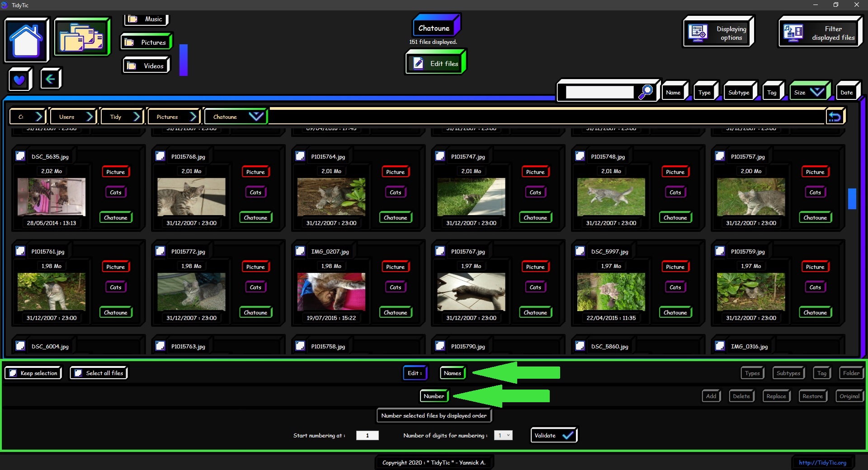The height and width of the screenshot is (470, 868).
Task: Toggle Size sort direction arrow
Action: pyautogui.click(x=817, y=92)
